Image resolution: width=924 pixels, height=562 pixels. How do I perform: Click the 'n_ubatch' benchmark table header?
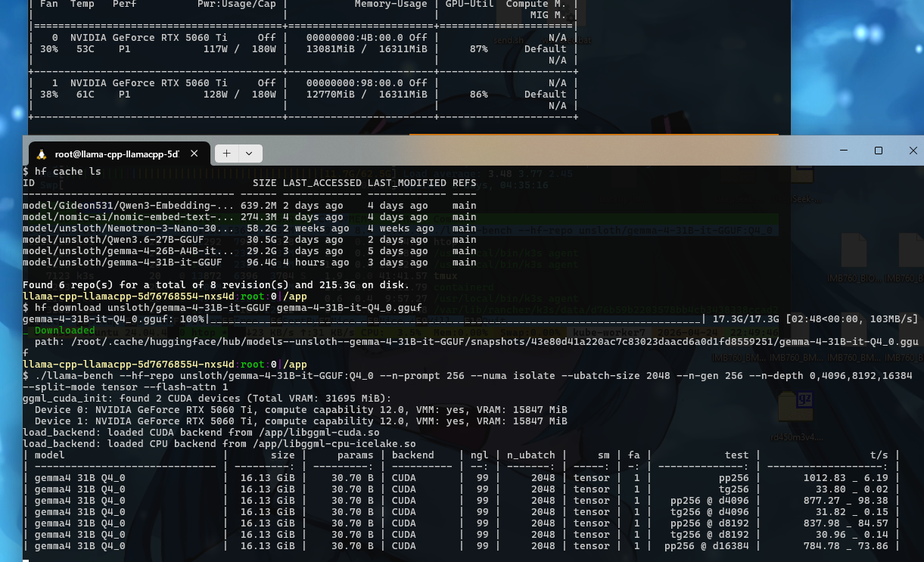click(x=531, y=455)
